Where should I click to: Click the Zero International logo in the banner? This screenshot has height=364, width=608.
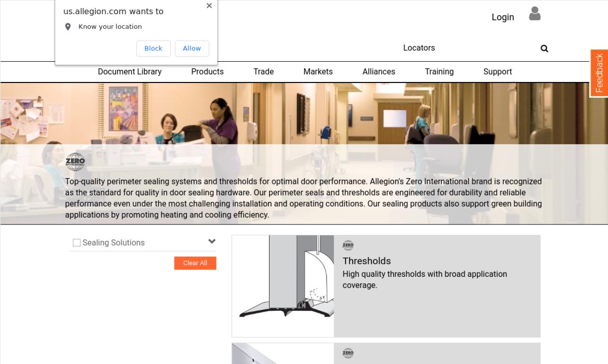[75, 162]
